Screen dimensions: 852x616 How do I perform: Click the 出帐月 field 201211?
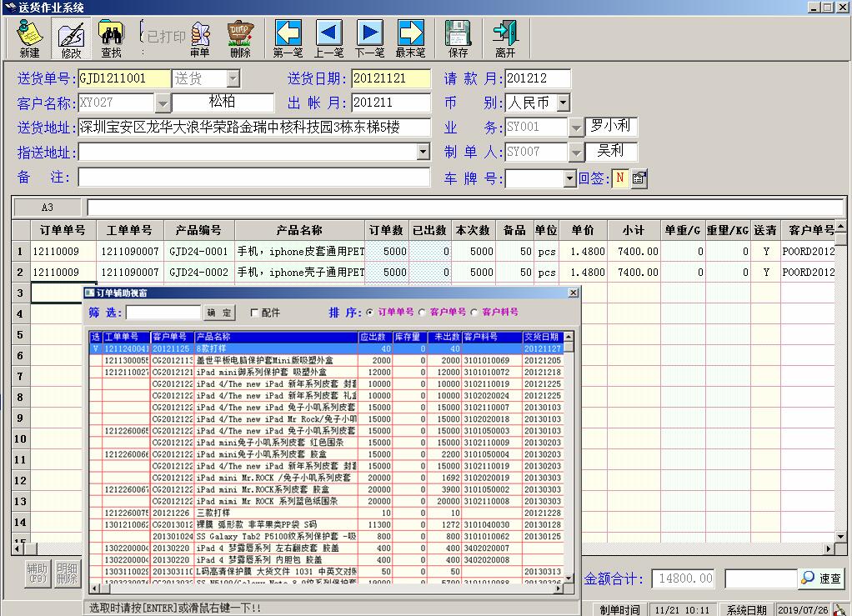(x=391, y=103)
